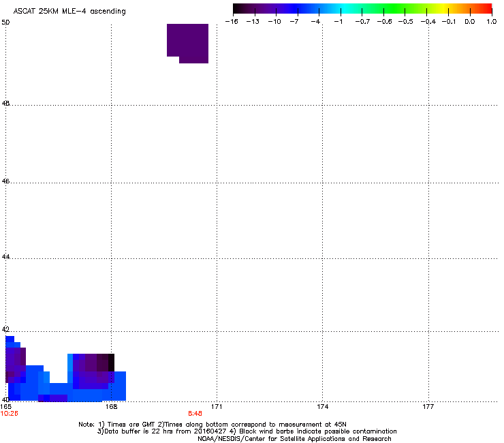
Task: Click the note line about Times are GMT
Action: pyautogui.click(x=212, y=425)
